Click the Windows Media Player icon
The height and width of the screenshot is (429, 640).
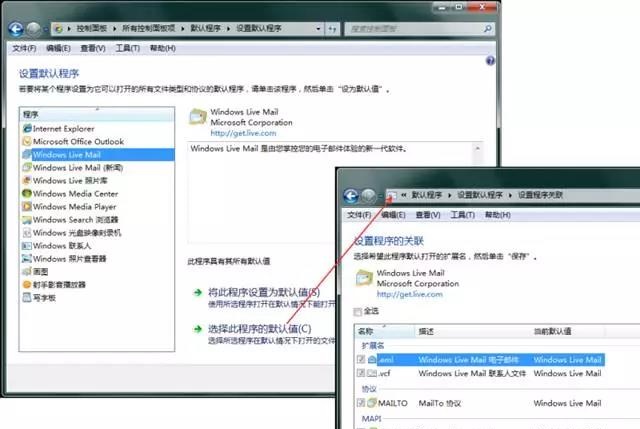27,207
